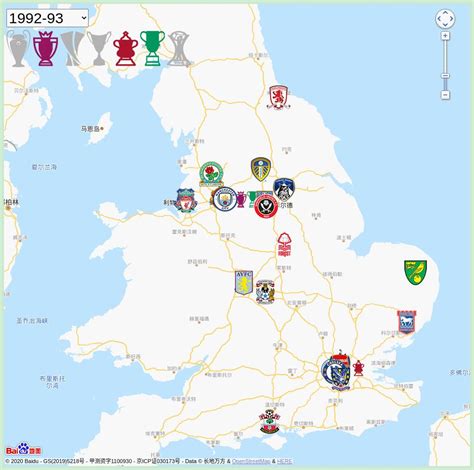The width and height of the screenshot is (474, 470).
Task: Toggle the red FA Cup trophy filter
Action: 126,49
